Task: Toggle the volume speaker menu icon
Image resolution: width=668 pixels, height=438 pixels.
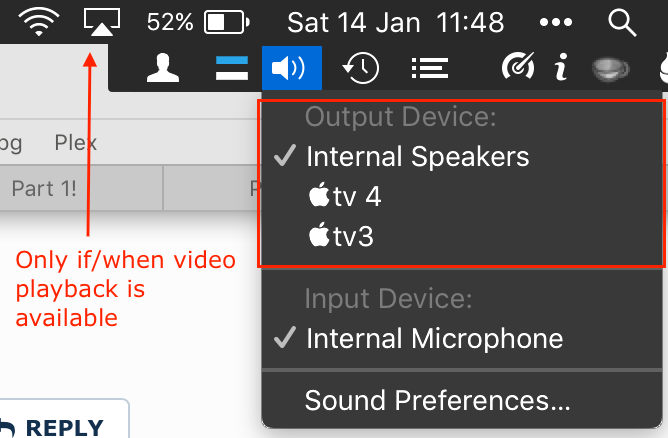Action: pyautogui.click(x=291, y=68)
